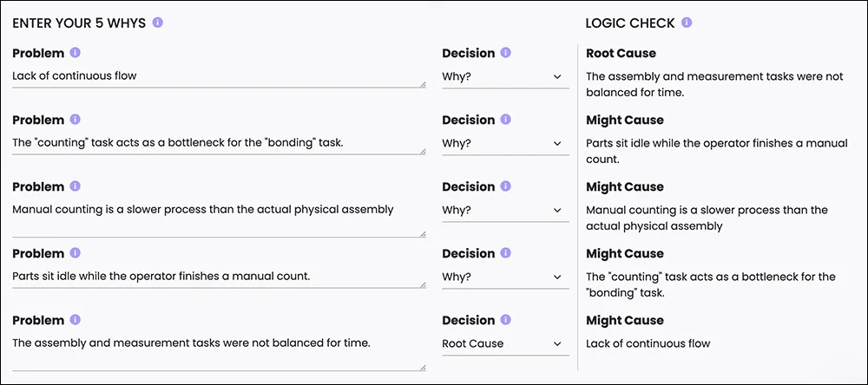Open info icon for the bottleneck Problem row
This screenshot has width=868, height=385.
coord(76,120)
